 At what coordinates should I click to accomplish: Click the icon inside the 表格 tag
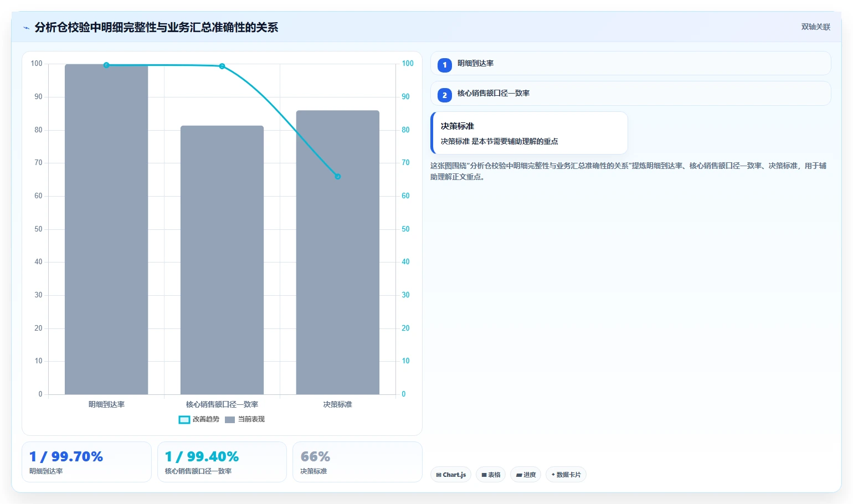(x=484, y=475)
